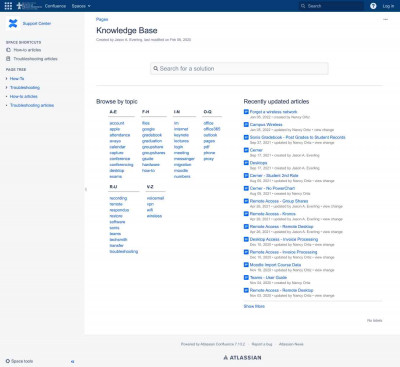Browse the office365 topic label
This screenshot has height=367, width=400.
coord(212,129)
